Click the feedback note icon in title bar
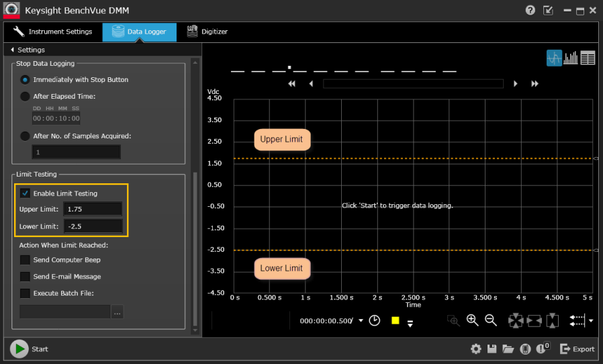Image resolution: width=603 pixels, height=364 pixels. click(548, 10)
